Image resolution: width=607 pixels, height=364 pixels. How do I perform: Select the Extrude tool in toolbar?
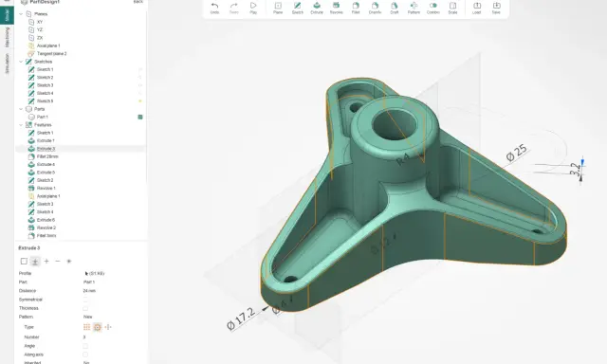(317, 8)
